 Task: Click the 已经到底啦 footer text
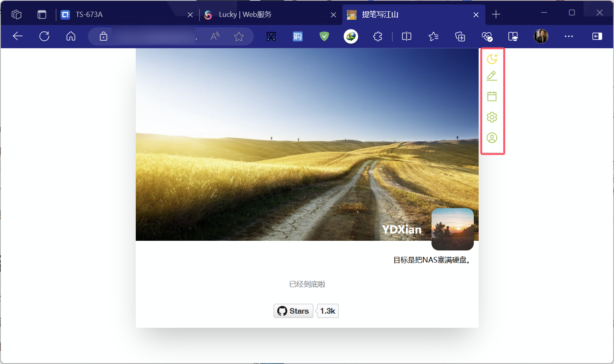click(x=307, y=284)
